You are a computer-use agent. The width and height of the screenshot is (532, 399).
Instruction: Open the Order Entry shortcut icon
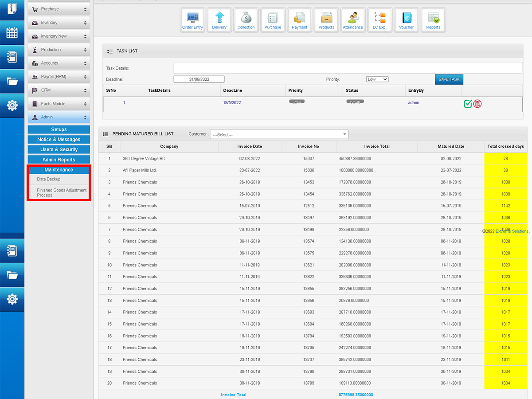[x=192, y=20]
